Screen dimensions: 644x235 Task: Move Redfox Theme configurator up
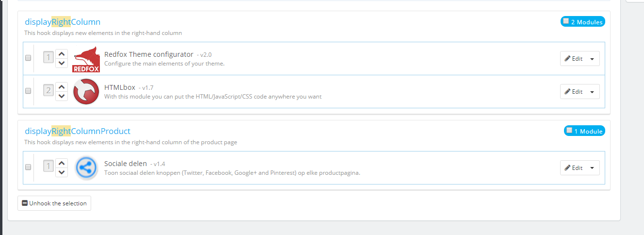click(62, 54)
